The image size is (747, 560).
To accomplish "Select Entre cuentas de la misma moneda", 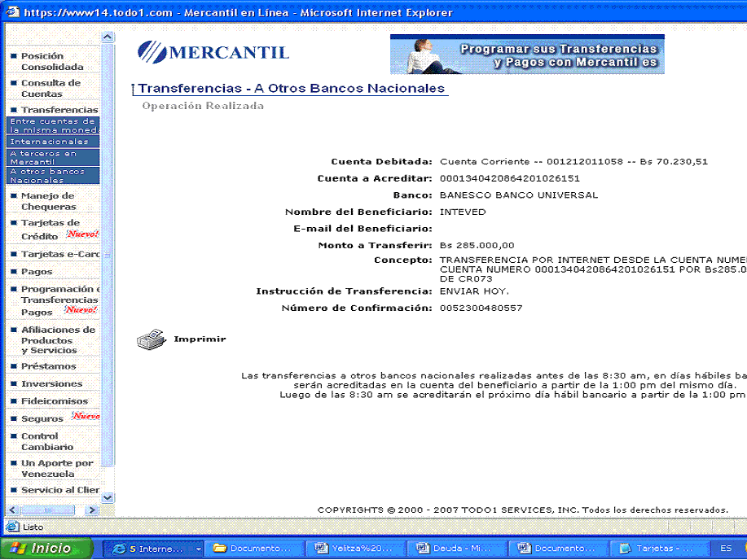I will click(54, 125).
